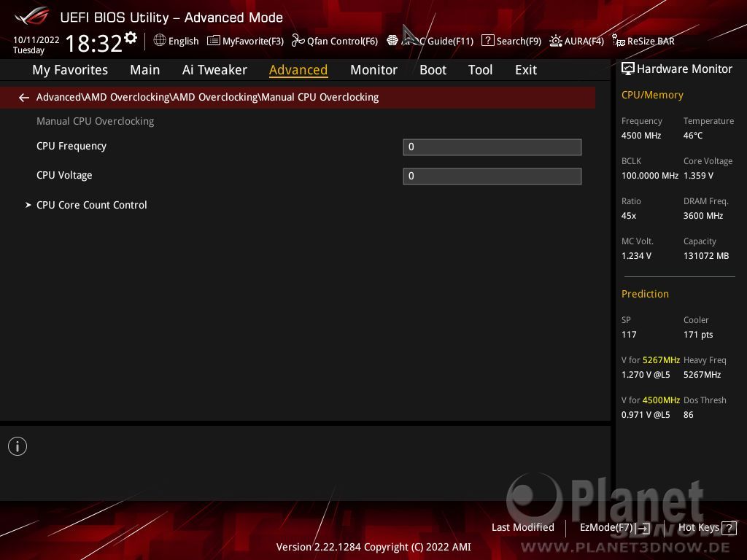Click the CPU Frequency input field
The height and width of the screenshot is (560, 747).
tap(492, 147)
